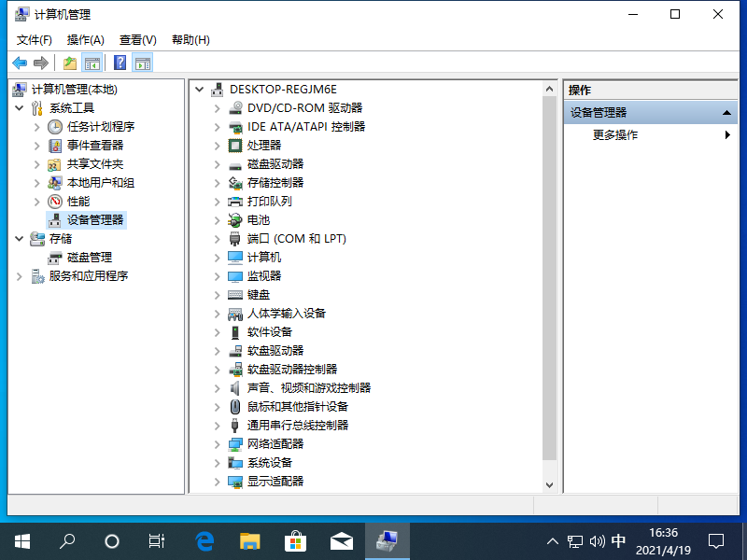Screen dimensions: 747x560
Task: Click the Task Scheduler clock icon
Action: point(55,127)
